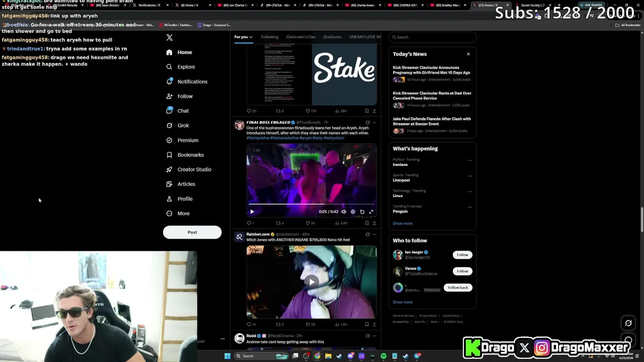Open more options on the Redd post
Image resolution: width=644 pixels, height=362 pixels.
(374, 336)
